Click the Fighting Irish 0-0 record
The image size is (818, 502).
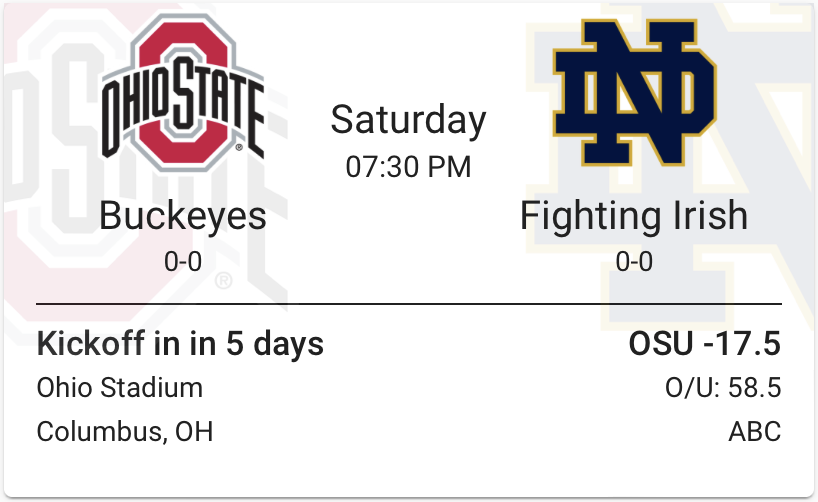click(633, 262)
